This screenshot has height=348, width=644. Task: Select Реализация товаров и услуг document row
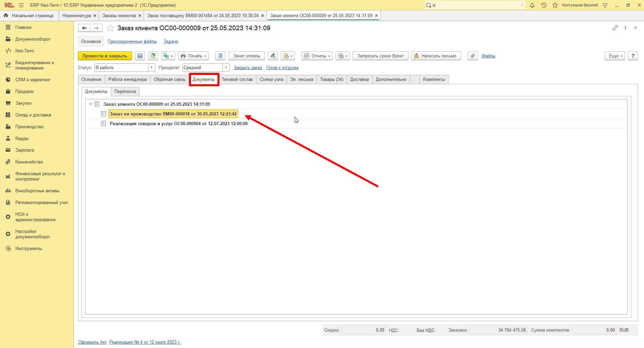pos(179,123)
